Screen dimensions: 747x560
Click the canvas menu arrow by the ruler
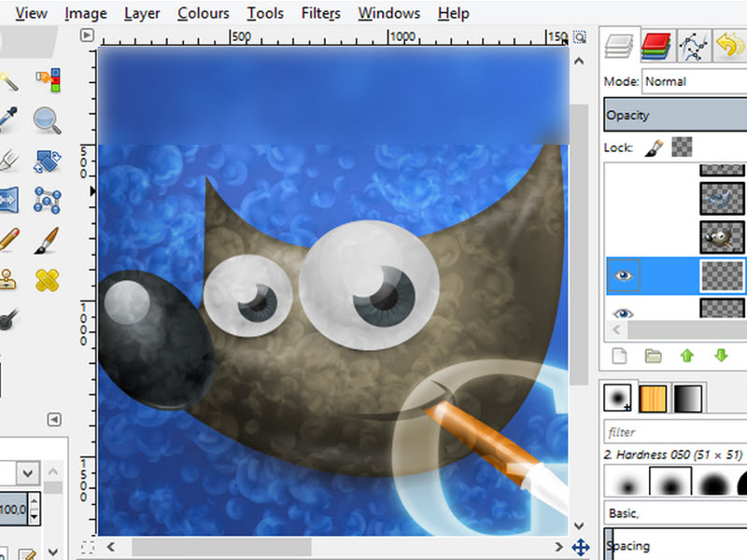point(87,35)
